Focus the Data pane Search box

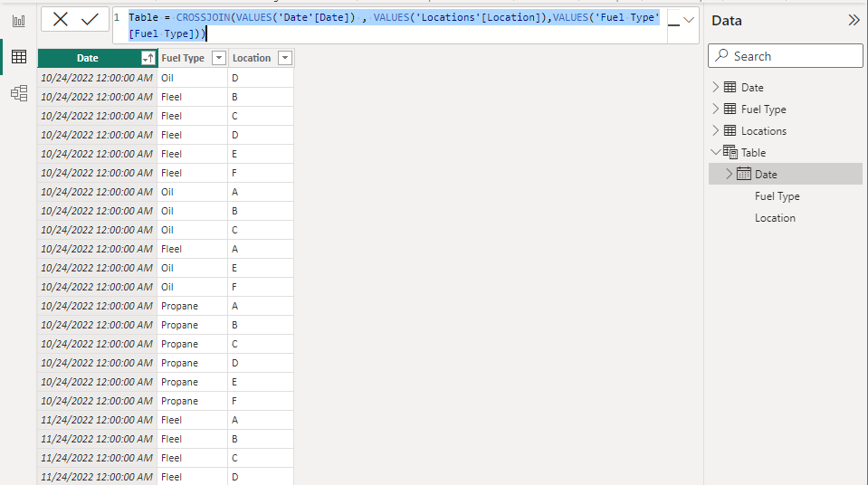(785, 56)
